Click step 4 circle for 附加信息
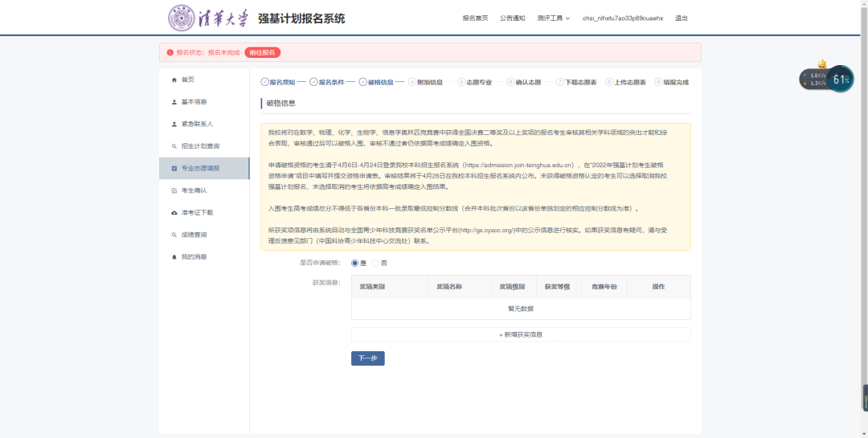The image size is (868, 438). (411, 82)
